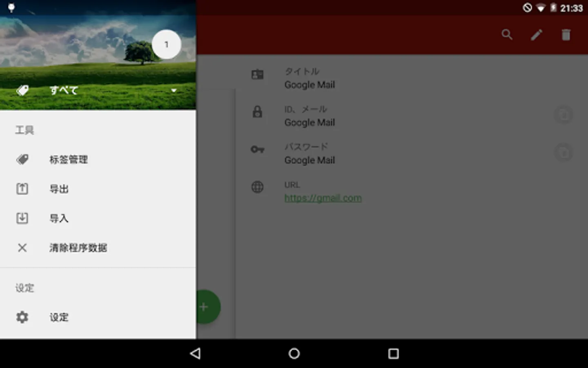
Task: Click the 设定 section header label
Action: point(24,288)
